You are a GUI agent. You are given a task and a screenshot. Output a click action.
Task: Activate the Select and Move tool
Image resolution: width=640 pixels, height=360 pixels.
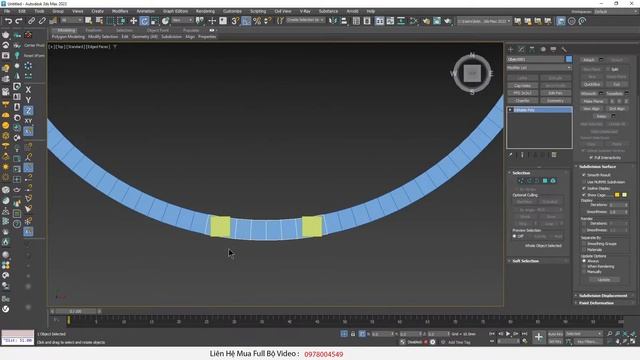click(133, 21)
